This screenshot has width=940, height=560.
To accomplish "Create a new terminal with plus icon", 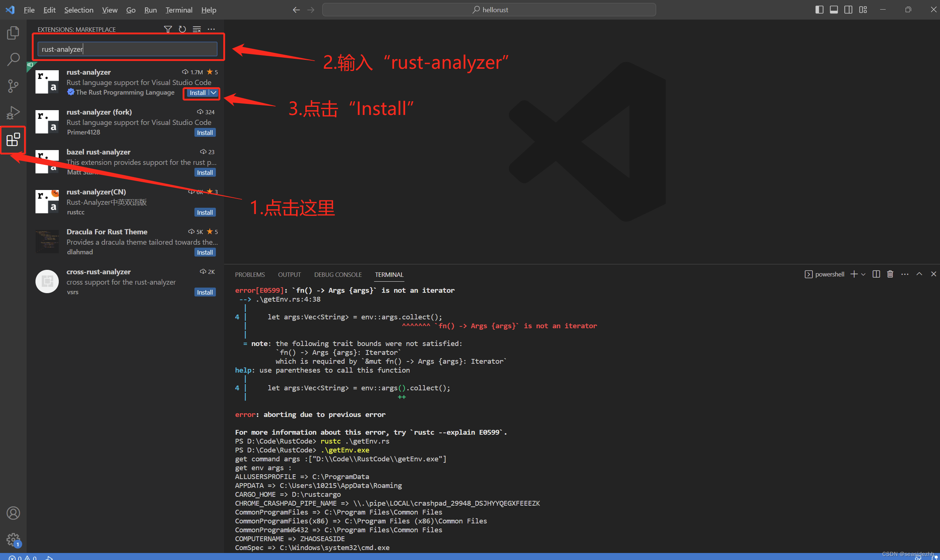I will [x=854, y=274].
